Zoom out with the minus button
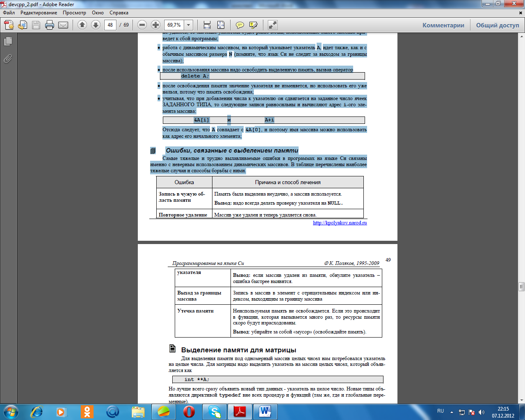Screen dimensions: 525x420 click(142, 25)
